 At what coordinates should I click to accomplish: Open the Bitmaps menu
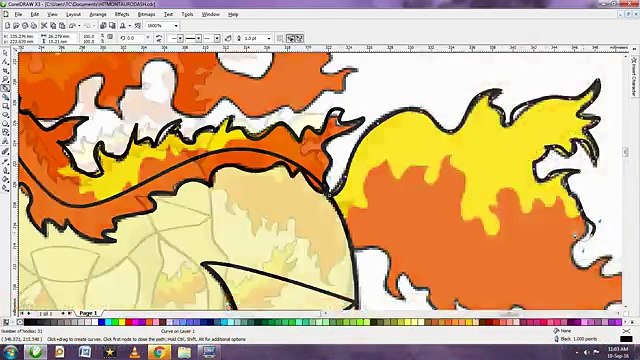click(147, 14)
